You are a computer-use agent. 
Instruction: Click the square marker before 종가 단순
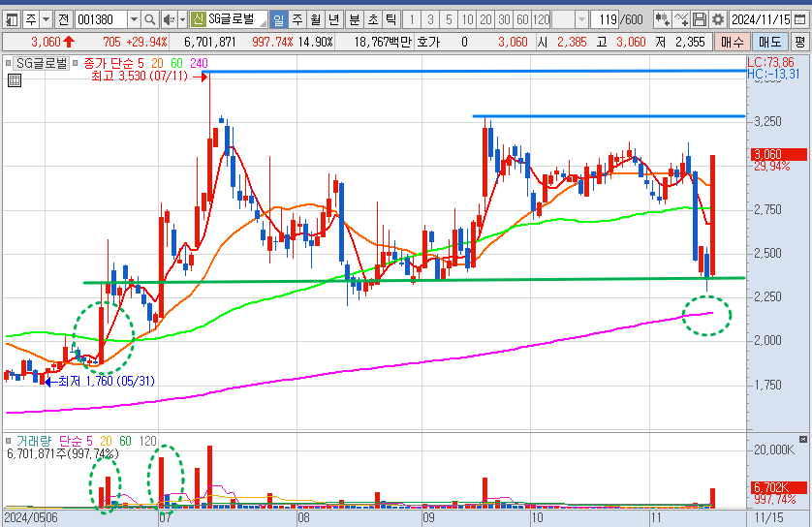click(75, 63)
